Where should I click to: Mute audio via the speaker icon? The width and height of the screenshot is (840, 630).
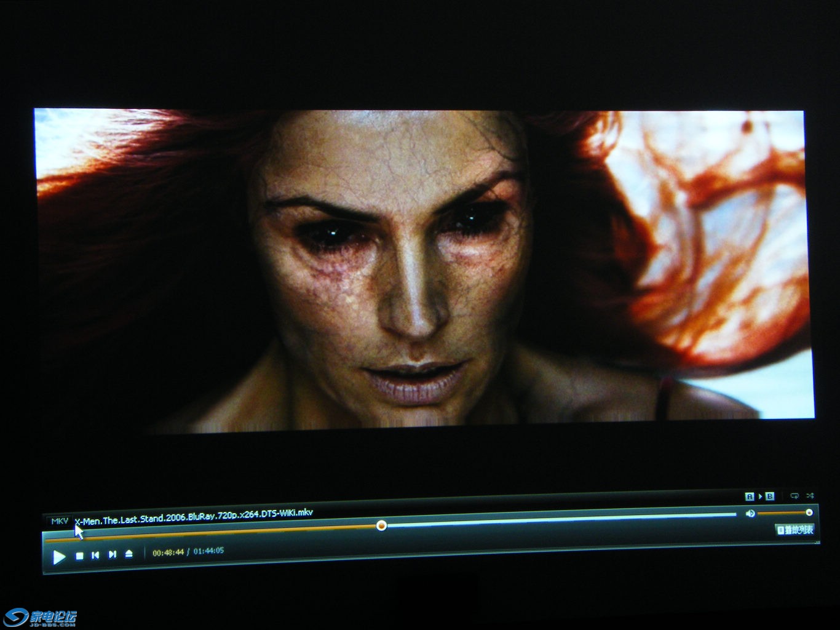750,513
